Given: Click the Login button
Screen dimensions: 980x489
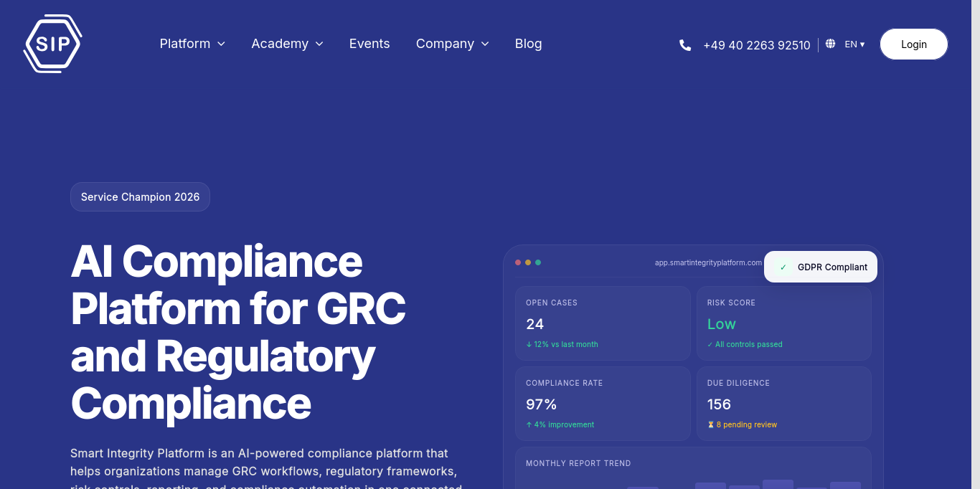Looking at the screenshot, I should (914, 44).
